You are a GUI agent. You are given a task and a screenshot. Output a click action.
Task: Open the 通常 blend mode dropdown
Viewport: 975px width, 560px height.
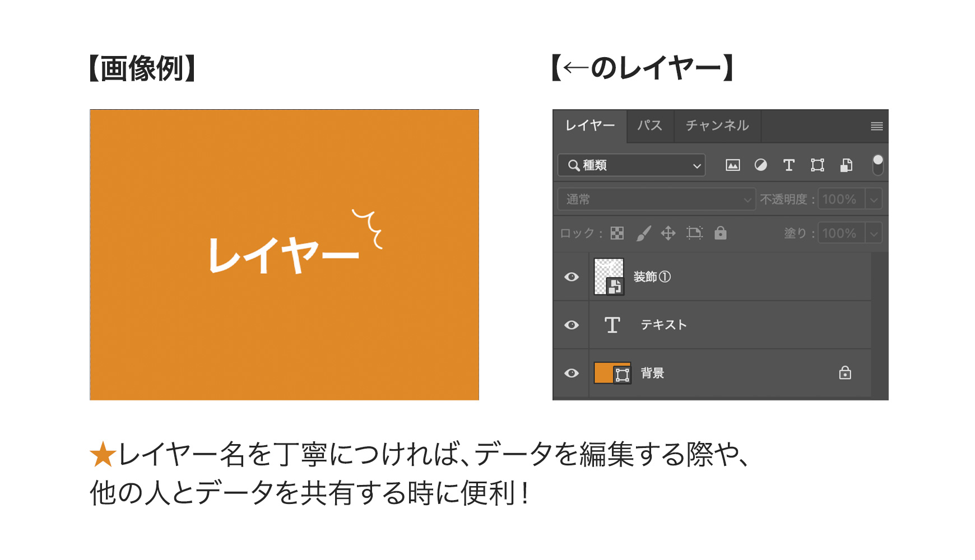(x=657, y=199)
